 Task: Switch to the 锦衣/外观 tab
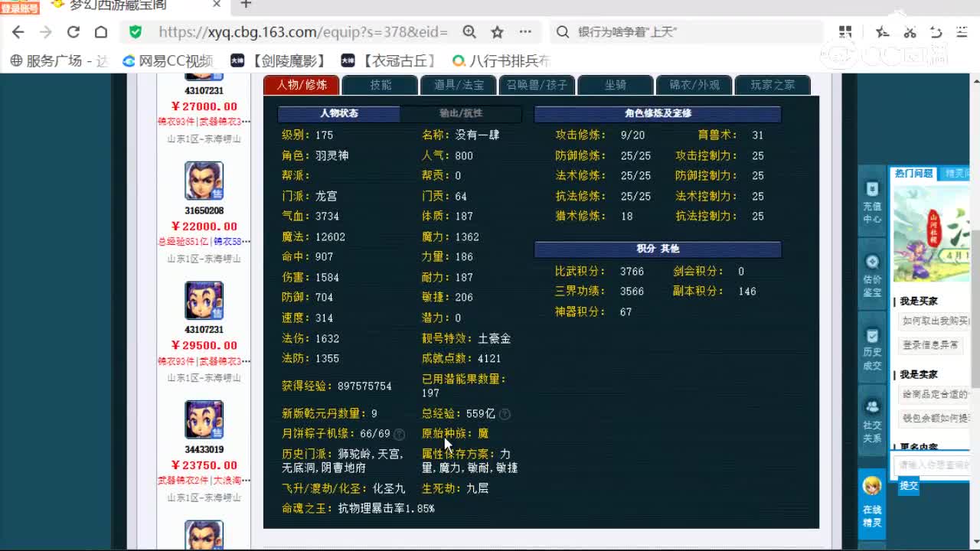[x=694, y=85]
